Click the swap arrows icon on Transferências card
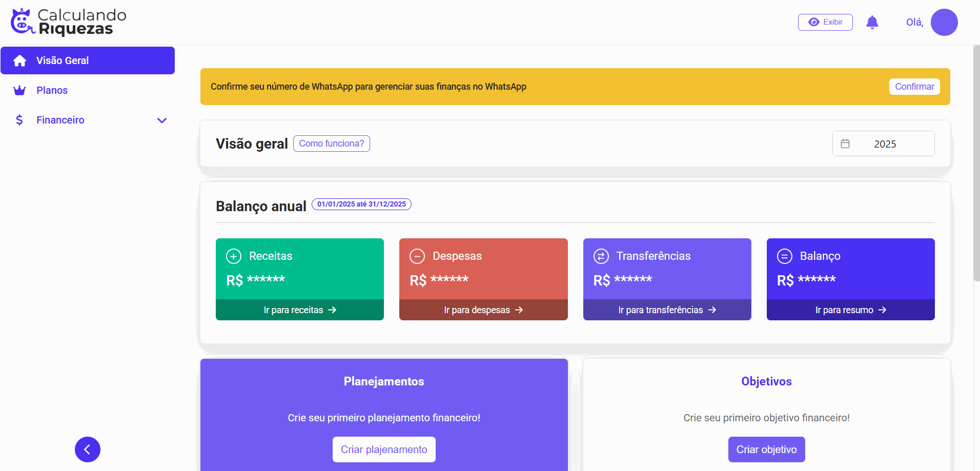This screenshot has height=471, width=980. 601,256
